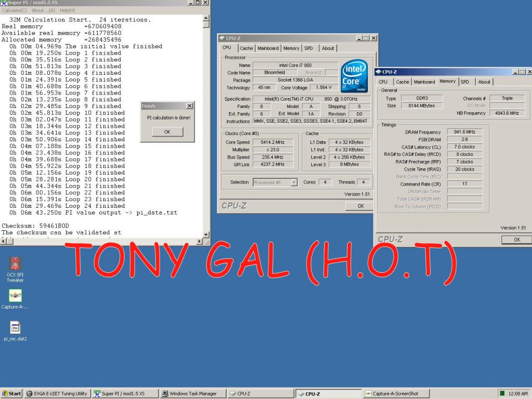Click the Cycle Time (tRAS) 20 clocks value
This screenshot has height=399, width=532.
click(x=464, y=169)
